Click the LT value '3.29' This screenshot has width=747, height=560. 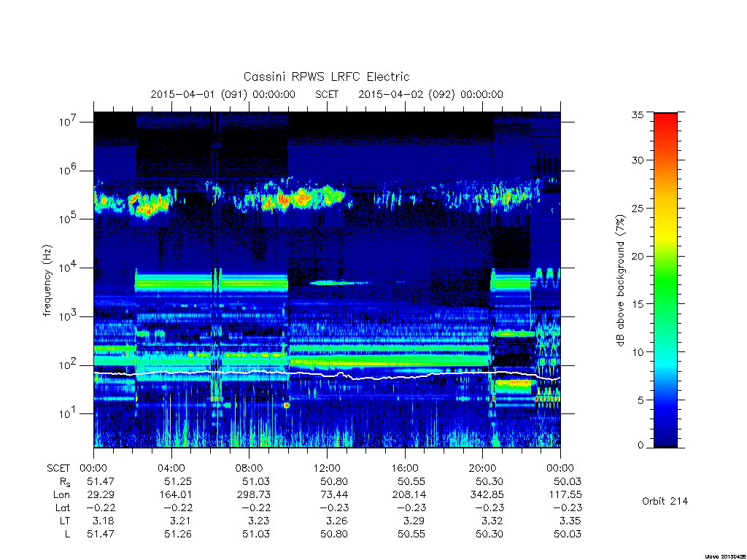coord(414,521)
